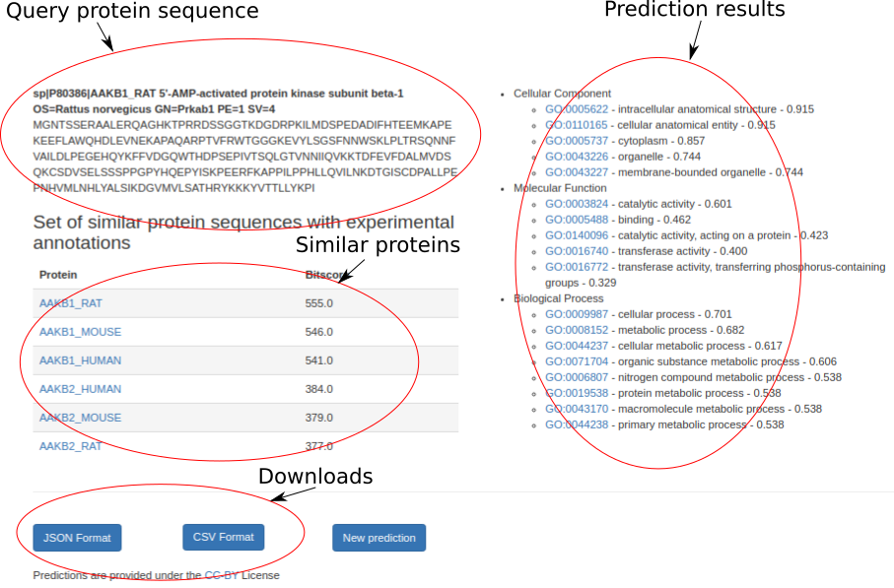Follow the GO:0005737 cytoplasm link
Image resolution: width=894 pixels, height=588 pixels.
tap(577, 141)
